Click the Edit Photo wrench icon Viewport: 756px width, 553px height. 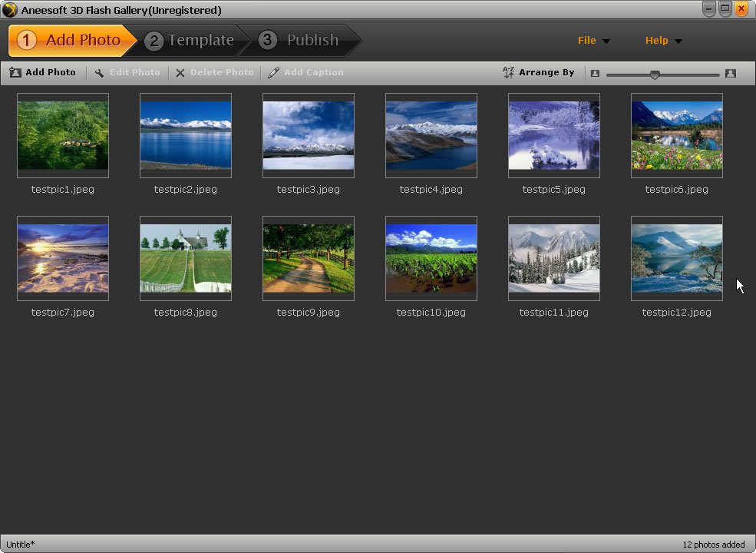(x=100, y=73)
